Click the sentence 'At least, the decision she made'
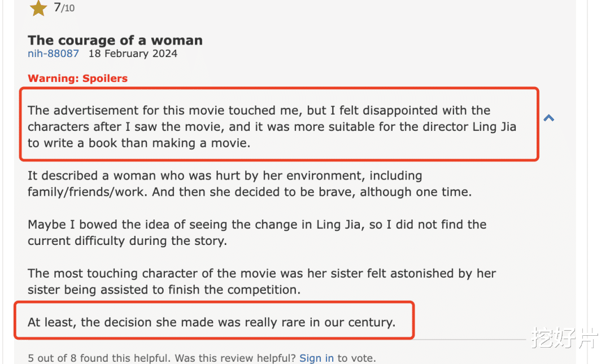The height and width of the screenshot is (364, 610). coord(211,322)
